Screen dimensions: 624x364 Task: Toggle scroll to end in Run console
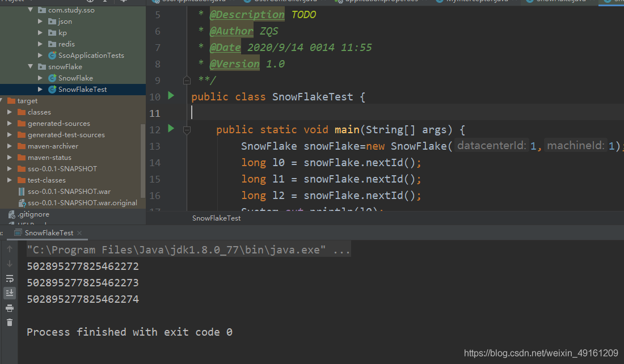coord(10,293)
